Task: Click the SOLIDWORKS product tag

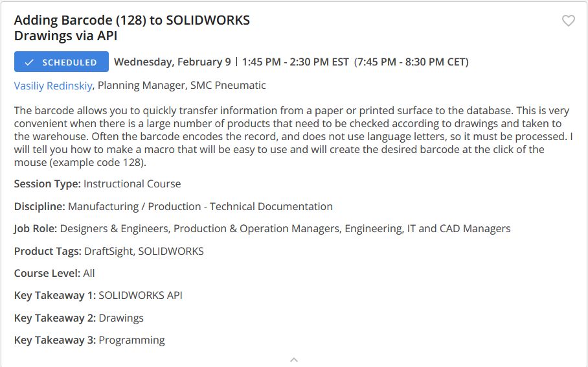Action: 171,251
